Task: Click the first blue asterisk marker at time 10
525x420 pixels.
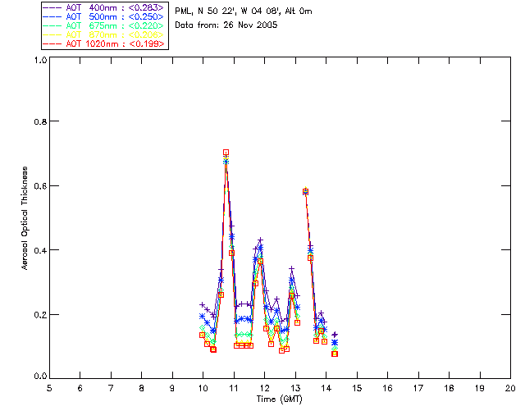Action: (x=202, y=316)
